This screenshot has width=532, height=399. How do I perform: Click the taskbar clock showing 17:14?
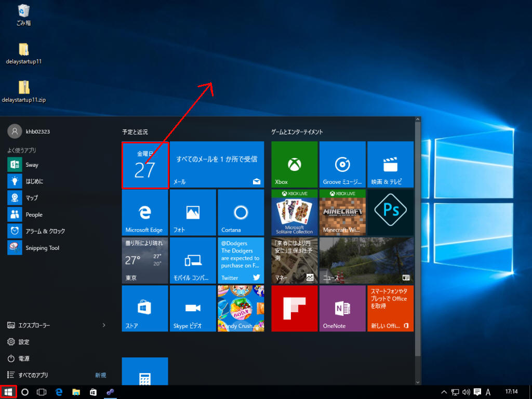511,392
